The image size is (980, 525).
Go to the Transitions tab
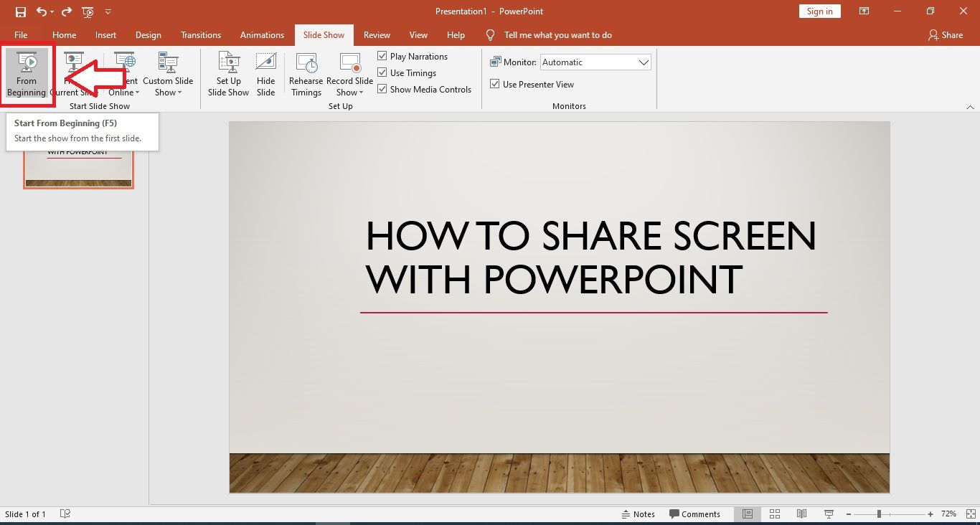(201, 34)
